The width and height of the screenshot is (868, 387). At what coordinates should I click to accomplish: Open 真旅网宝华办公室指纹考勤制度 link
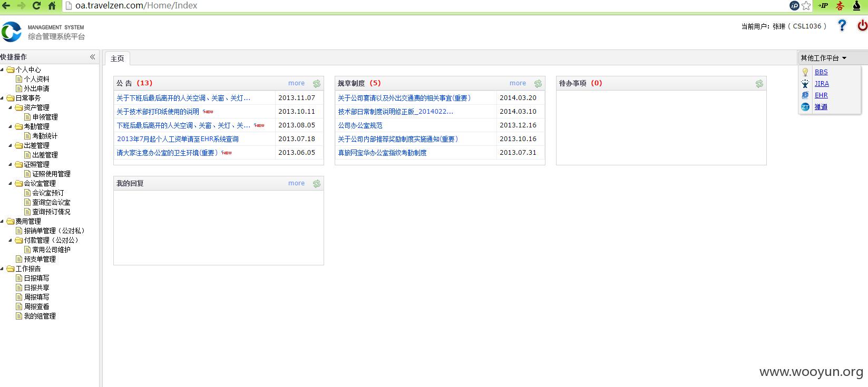pos(382,153)
